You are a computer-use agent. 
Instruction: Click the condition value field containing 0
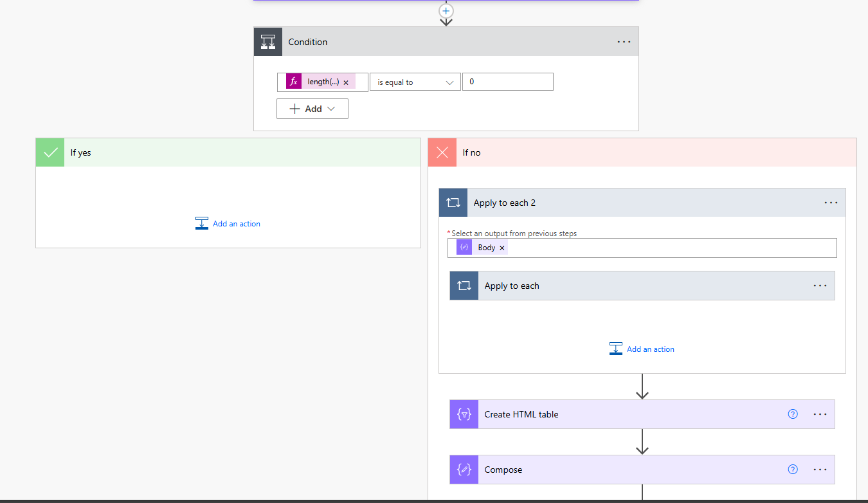tap(507, 82)
